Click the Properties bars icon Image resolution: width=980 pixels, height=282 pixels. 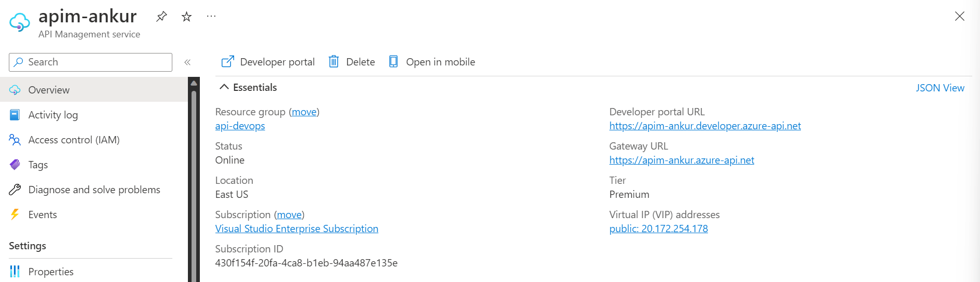(x=15, y=272)
